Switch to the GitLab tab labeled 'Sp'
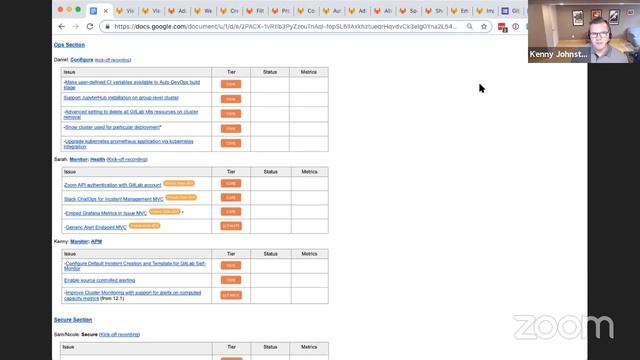Screen dimensions: 640x360 (409, 11)
